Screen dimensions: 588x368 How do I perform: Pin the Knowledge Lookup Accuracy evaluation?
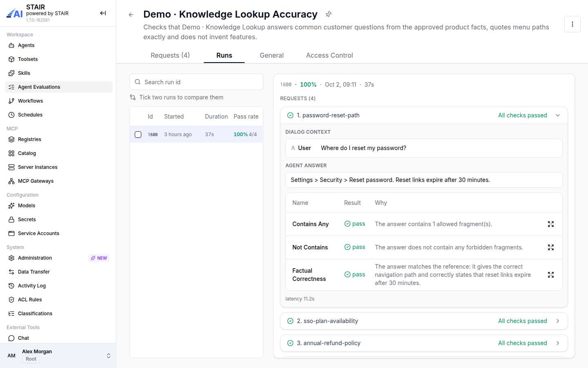click(328, 14)
